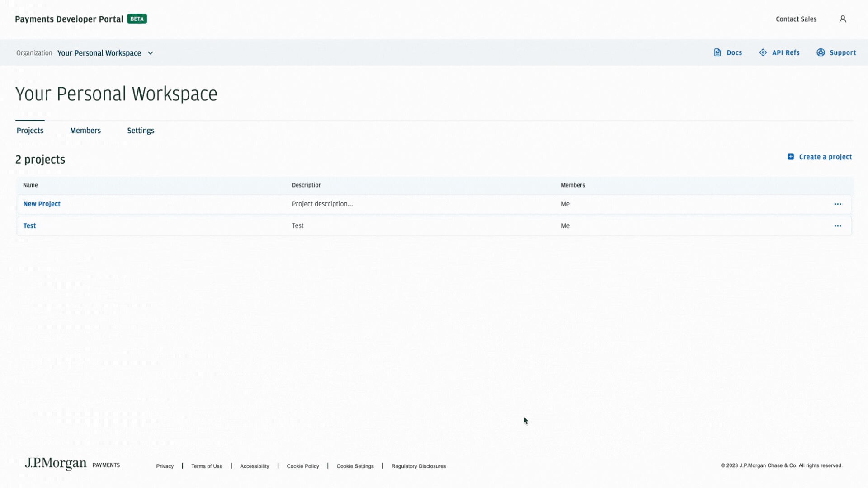Expand options for Your Personal Workspace
The width and height of the screenshot is (868, 488).
coord(150,53)
